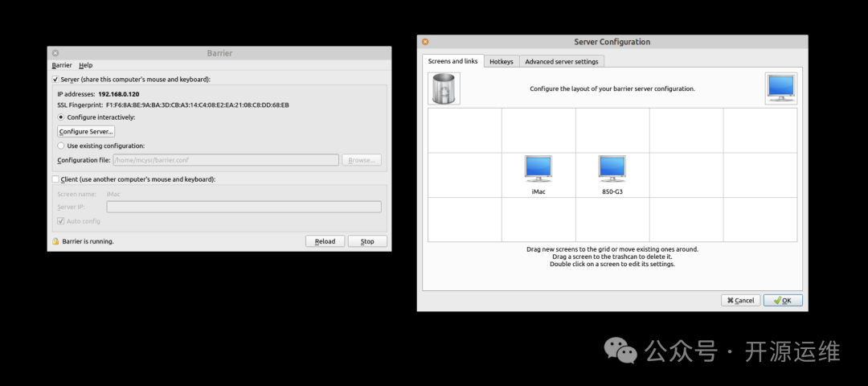This screenshot has height=386, width=868.
Task: Click the Configure Server button
Action: [x=86, y=132]
